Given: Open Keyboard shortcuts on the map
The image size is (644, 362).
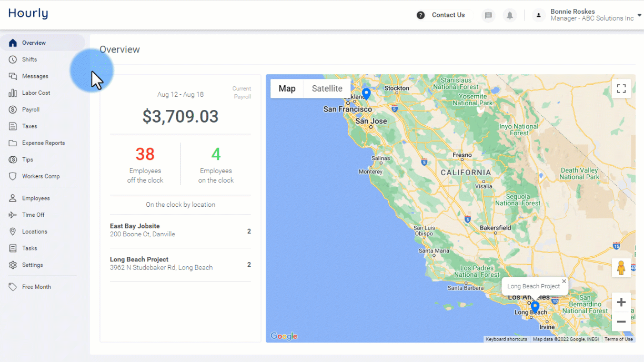Looking at the screenshot, I should pyautogui.click(x=506, y=339).
